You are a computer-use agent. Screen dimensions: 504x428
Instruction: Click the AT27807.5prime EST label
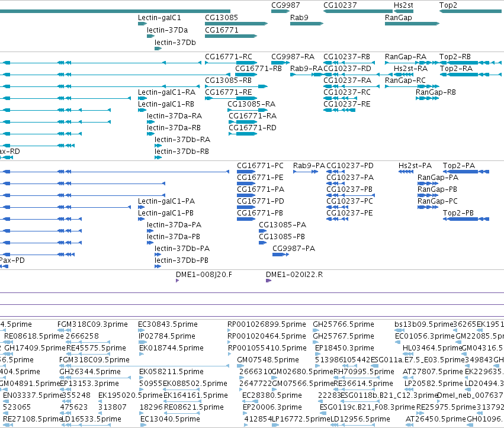point(433,372)
